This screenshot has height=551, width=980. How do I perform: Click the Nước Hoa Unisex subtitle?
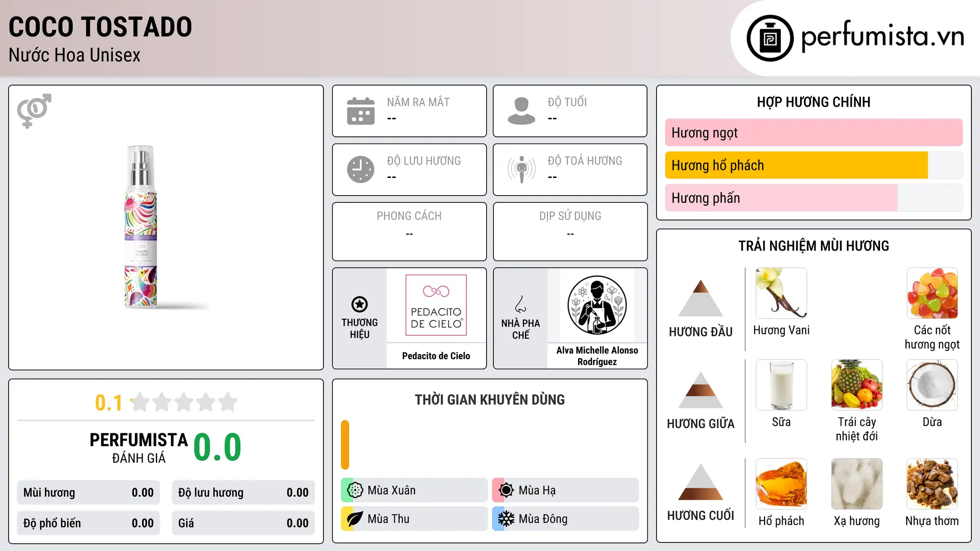[75, 55]
